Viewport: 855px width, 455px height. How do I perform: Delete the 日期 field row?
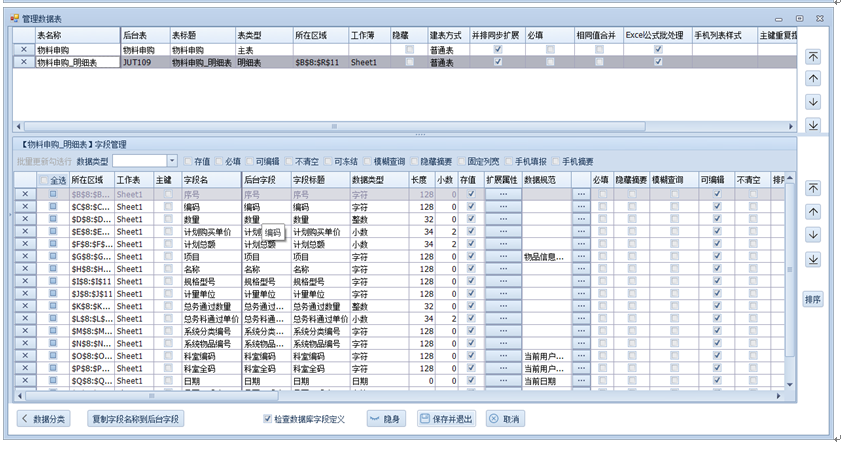pyautogui.click(x=25, y=381)
